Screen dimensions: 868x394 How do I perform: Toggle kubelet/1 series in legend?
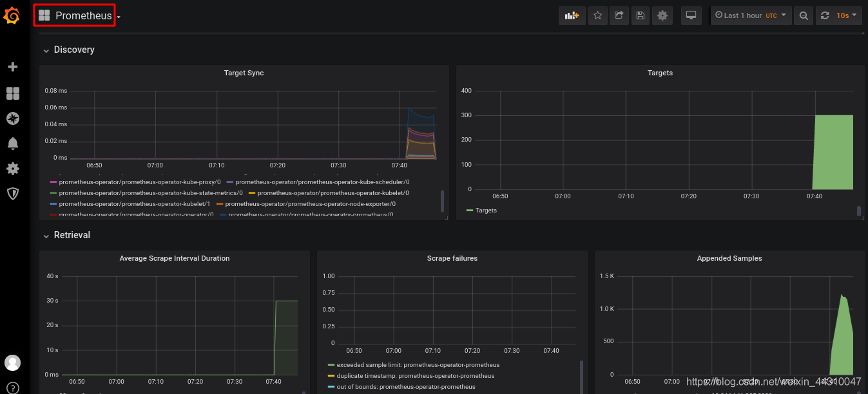[x=135, y=203]
